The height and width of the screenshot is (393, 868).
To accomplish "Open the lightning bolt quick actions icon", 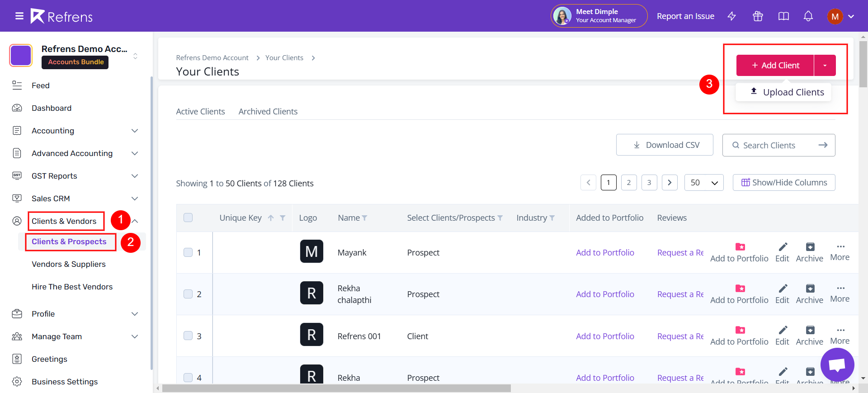I will coord(731,16).
